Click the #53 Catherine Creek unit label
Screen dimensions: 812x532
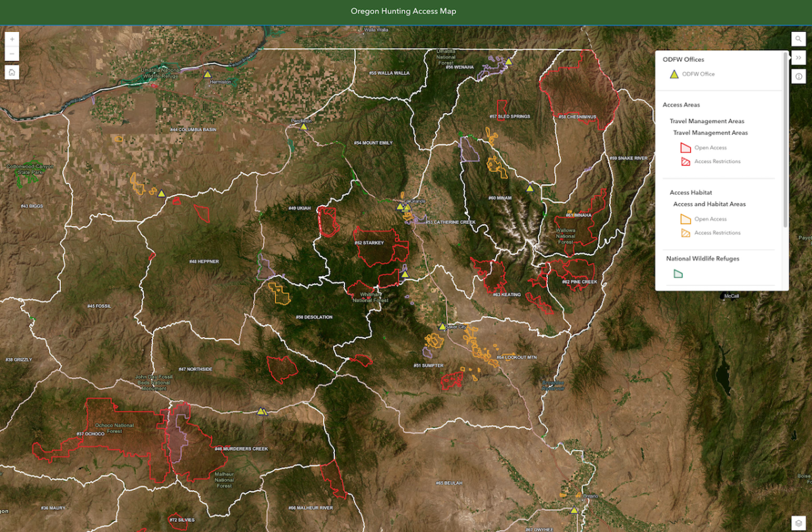[450, 222]
